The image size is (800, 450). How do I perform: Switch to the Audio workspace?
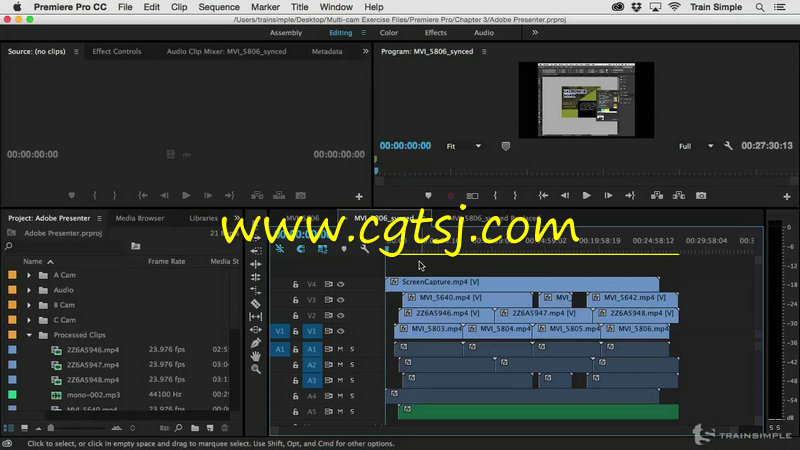click(484, 33)
